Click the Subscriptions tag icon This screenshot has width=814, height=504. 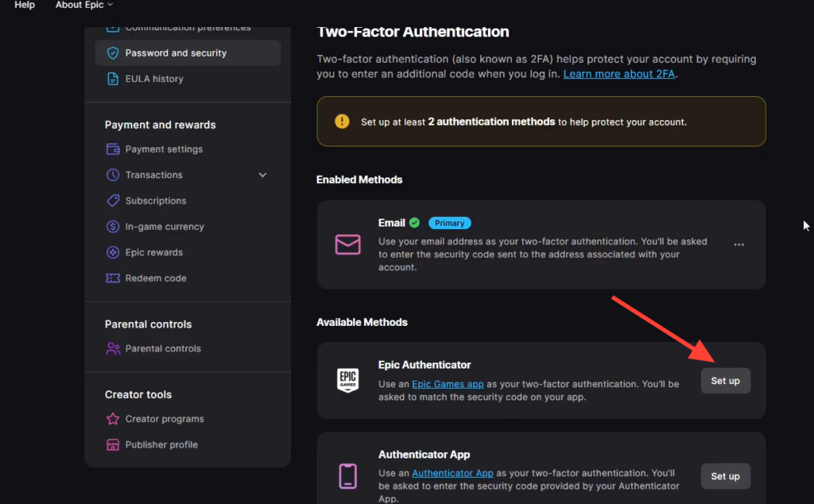(x=113, y=201)
